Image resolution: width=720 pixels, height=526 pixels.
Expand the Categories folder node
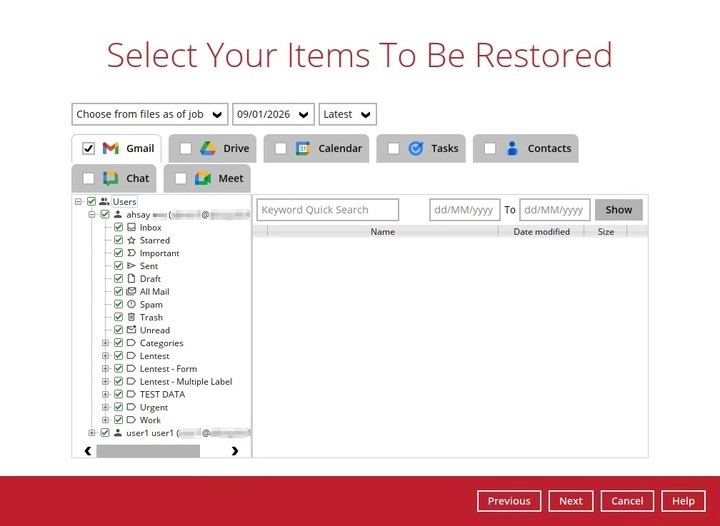click(x=105, y=343)
